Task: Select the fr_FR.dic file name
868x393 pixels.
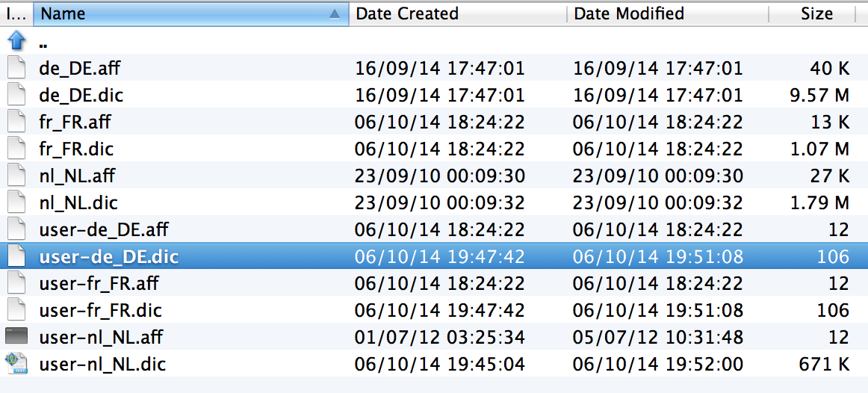Action: tap(76, 149)
